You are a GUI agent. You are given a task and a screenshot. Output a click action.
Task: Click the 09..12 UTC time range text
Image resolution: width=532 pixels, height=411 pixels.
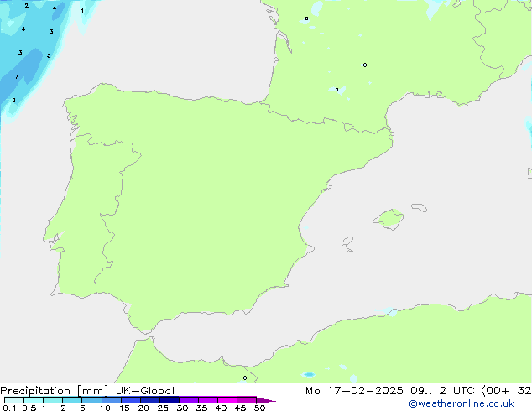436,391
